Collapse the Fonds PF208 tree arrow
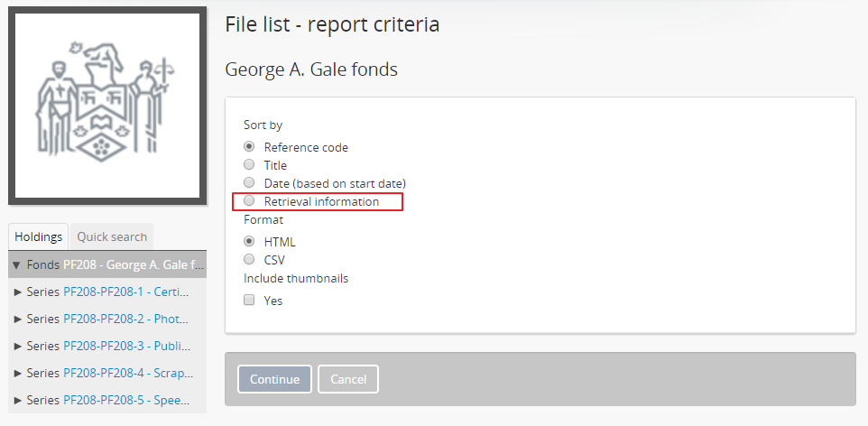868x426 pixels. point(16,265)
